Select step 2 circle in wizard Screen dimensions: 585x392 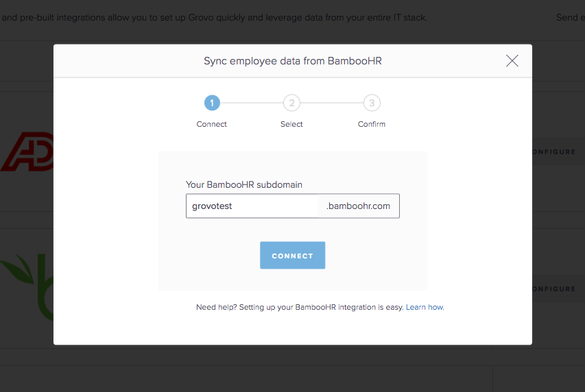(x=291, y=103)
